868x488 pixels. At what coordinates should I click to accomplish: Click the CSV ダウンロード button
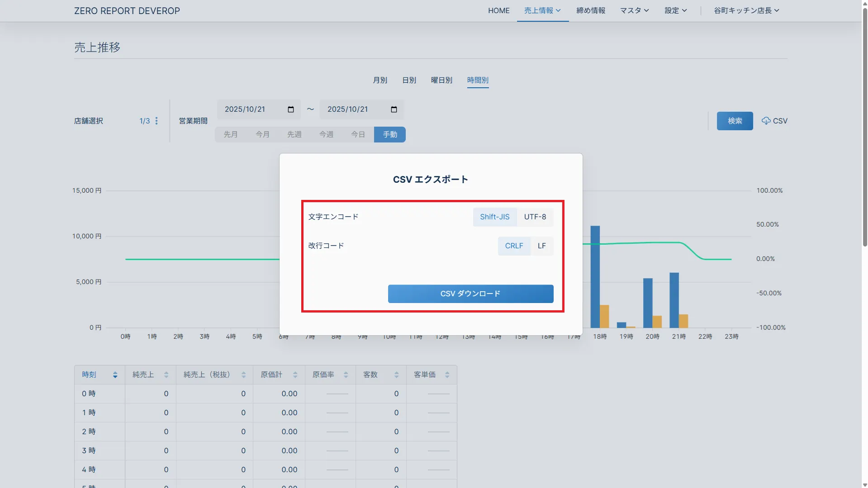[470, 294]
